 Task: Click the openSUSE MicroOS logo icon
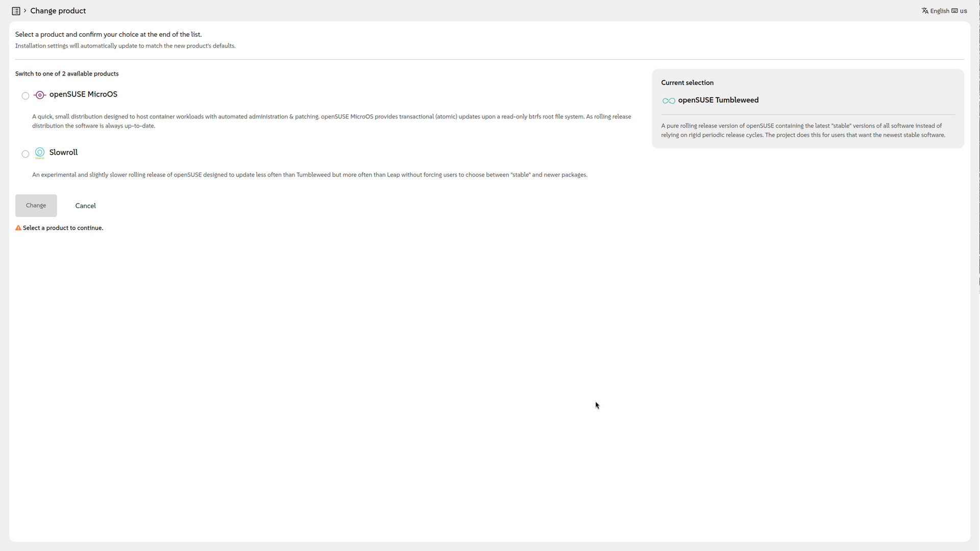[x=40, y=95]
